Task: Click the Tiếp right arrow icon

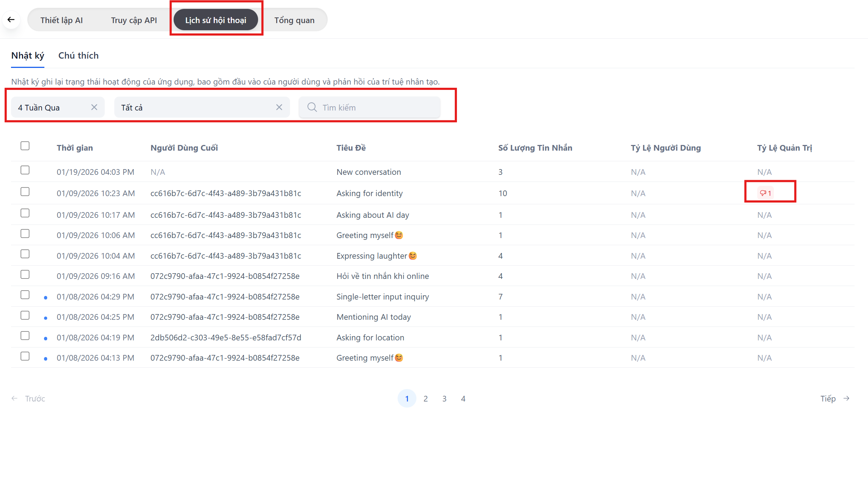Action: click(847, 399)
